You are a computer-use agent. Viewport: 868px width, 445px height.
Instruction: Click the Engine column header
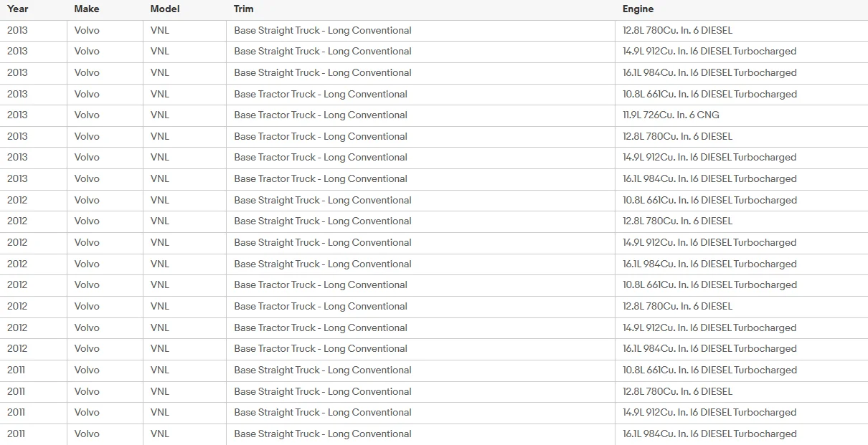point(638,9)
